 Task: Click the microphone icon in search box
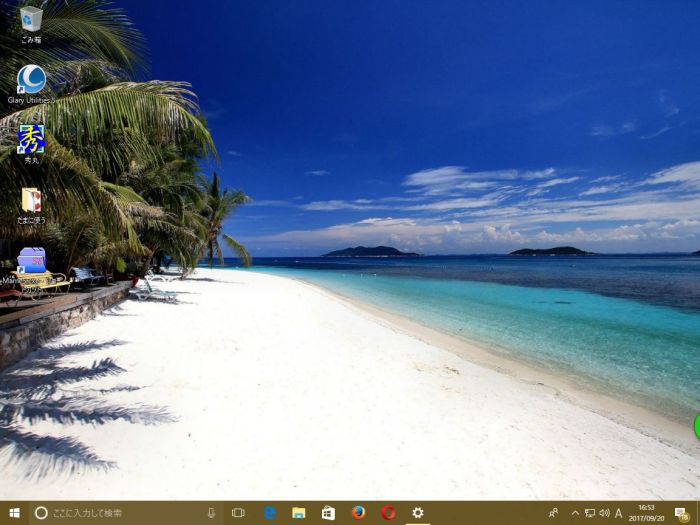click(211, 512)
